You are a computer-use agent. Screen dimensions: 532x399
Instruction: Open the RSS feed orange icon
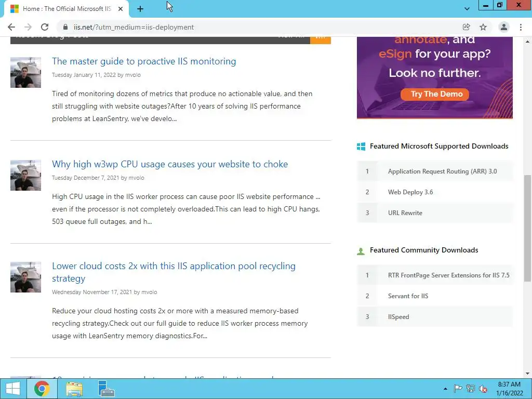pos(320,39)
